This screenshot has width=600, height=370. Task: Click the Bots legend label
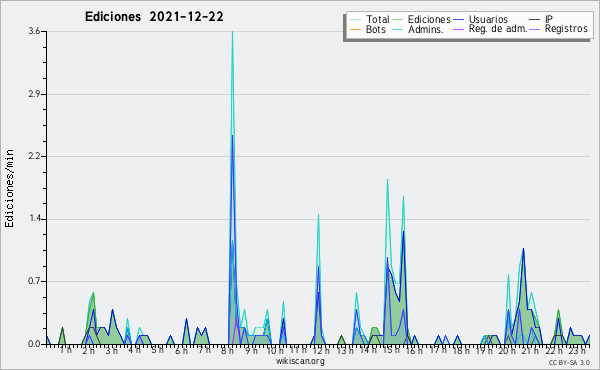(375, 29)
